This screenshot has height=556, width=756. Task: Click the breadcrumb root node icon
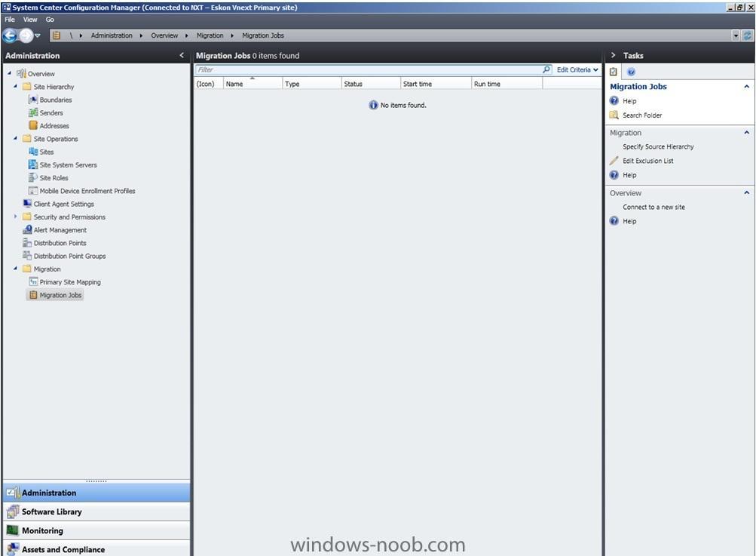57,35
